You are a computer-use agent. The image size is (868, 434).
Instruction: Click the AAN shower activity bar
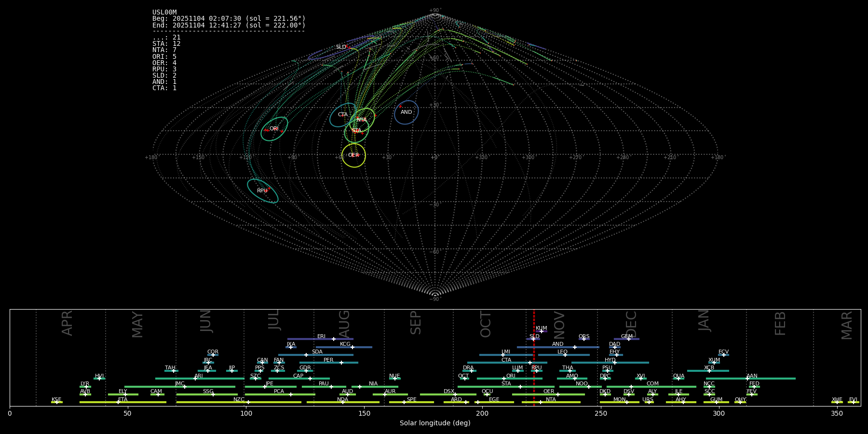pos(750,379)
